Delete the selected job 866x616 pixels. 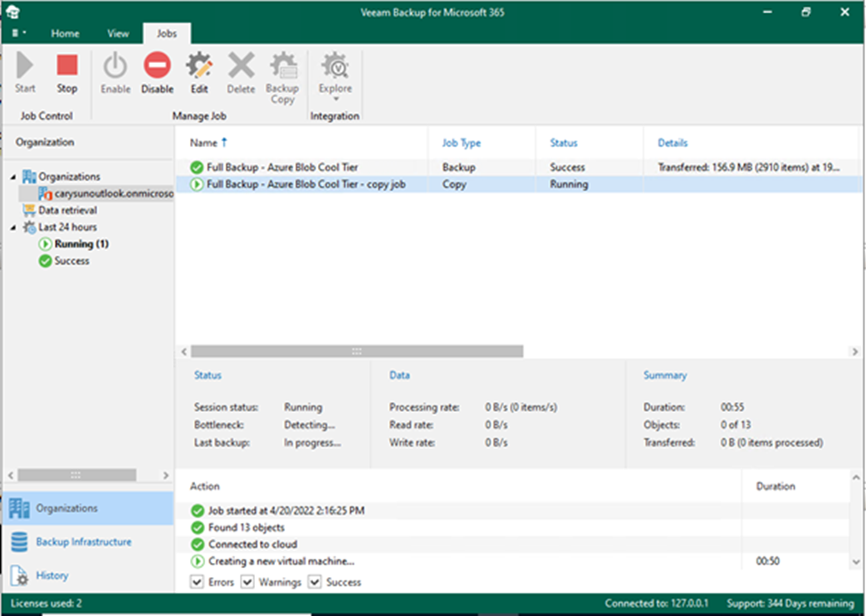[242, 72]
